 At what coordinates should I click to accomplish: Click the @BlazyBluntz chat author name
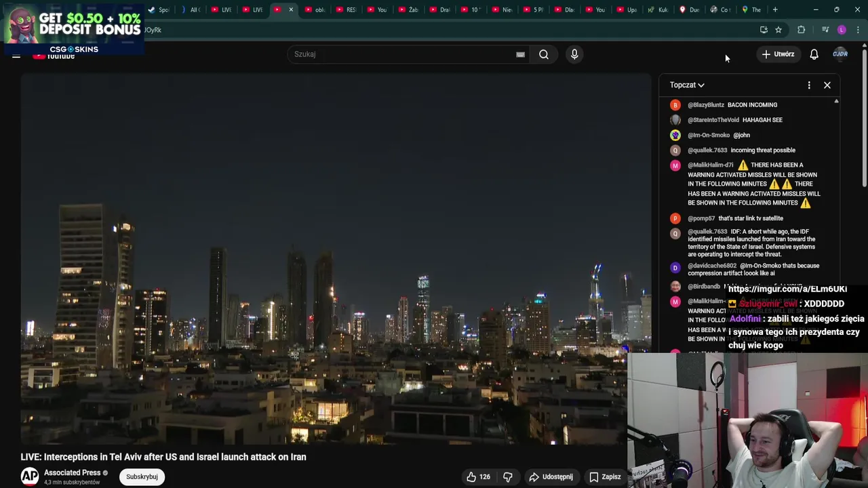point(706,105)
